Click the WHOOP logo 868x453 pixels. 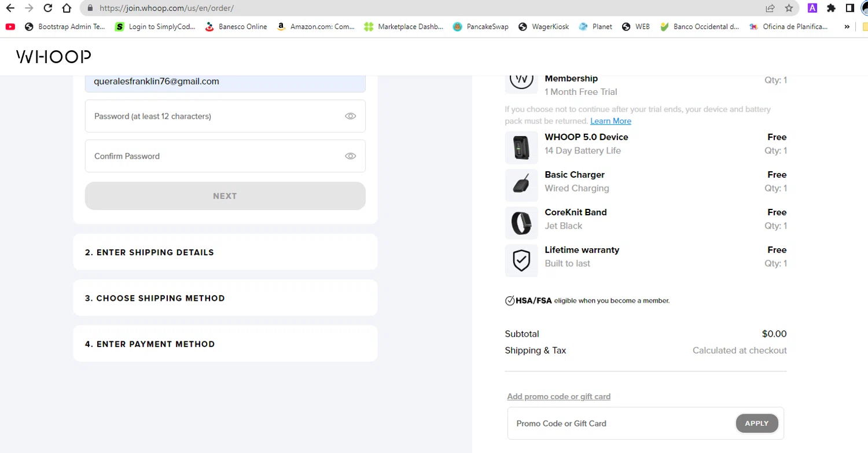coord(53,57)
